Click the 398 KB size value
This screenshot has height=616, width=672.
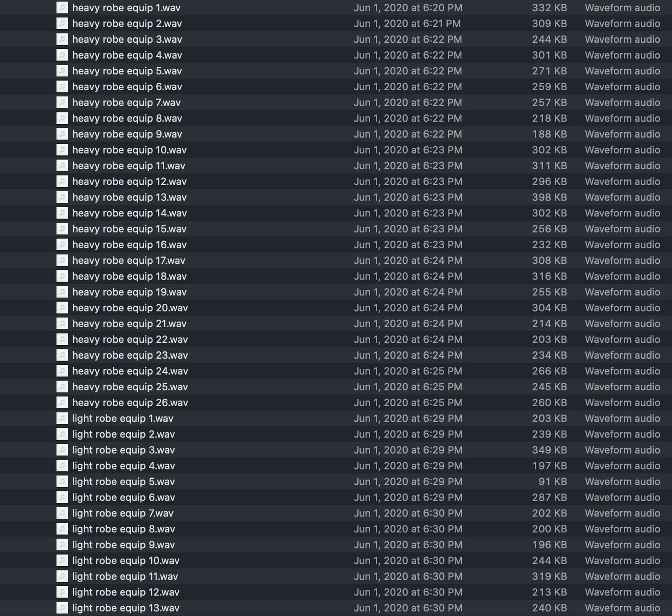[x=549, y=197]
